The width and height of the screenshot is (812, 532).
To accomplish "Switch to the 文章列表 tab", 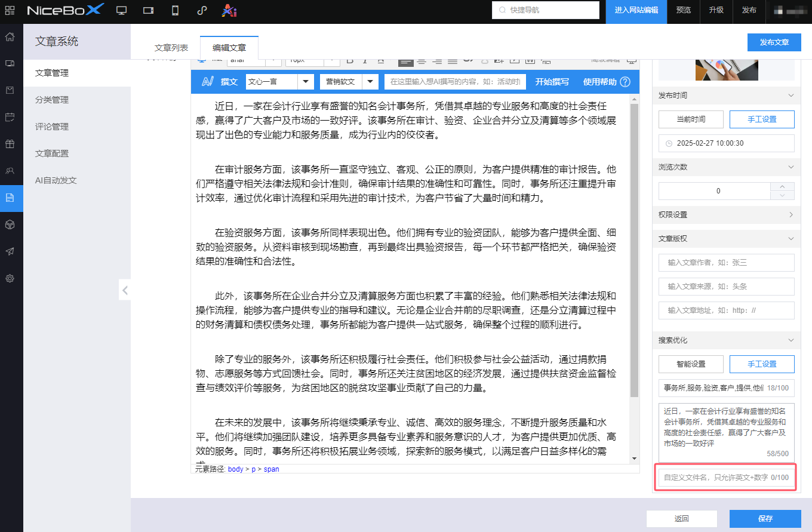I will coord(171,48).
